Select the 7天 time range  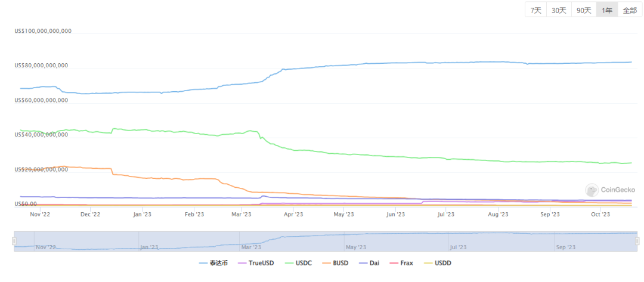click(536, 10)
